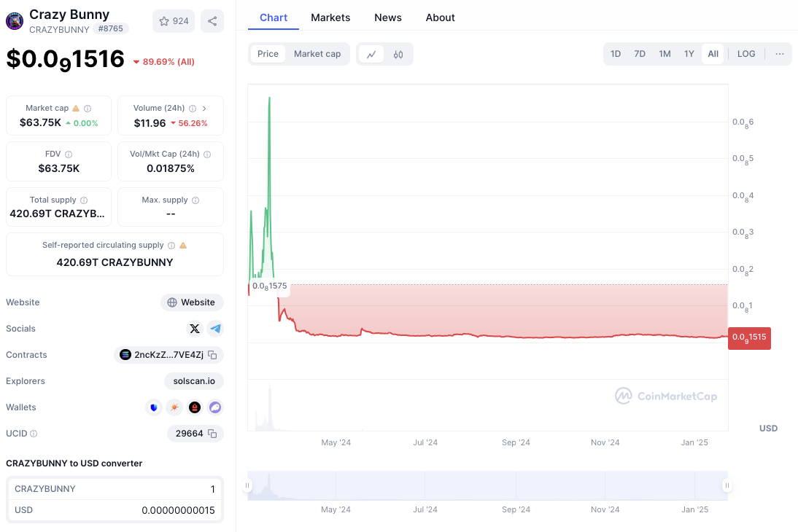Click the CRAZYBUNNY converter amount field
Image resolution: width=798 pixels, height=532 pixels.
pyautogui.click(x=146, y=489)
